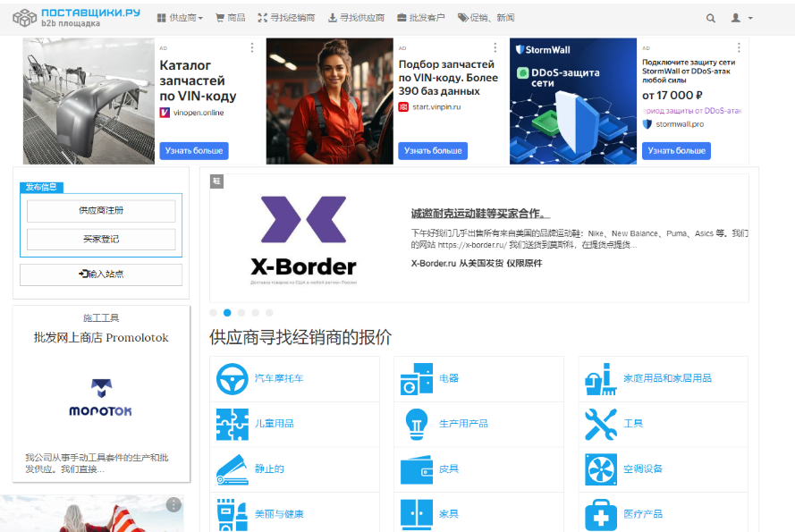The image size is (795, 532).
Task: Click the 发布信息 tab label
Action: (x=41, y=187)
